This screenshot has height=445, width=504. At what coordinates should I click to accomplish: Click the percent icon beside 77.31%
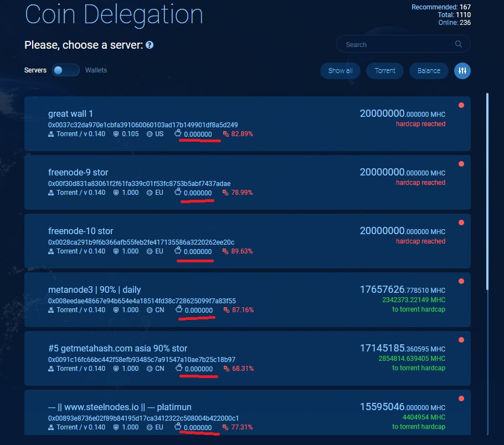(225, 427)
